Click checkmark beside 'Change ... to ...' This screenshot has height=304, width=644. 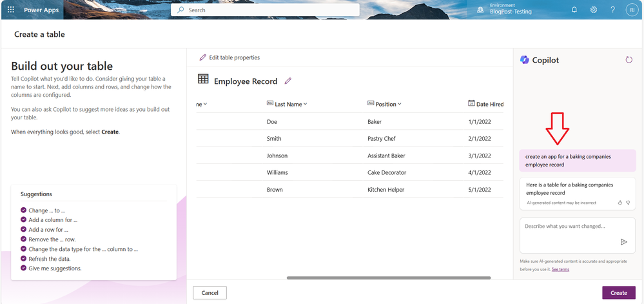coord(23,210)
